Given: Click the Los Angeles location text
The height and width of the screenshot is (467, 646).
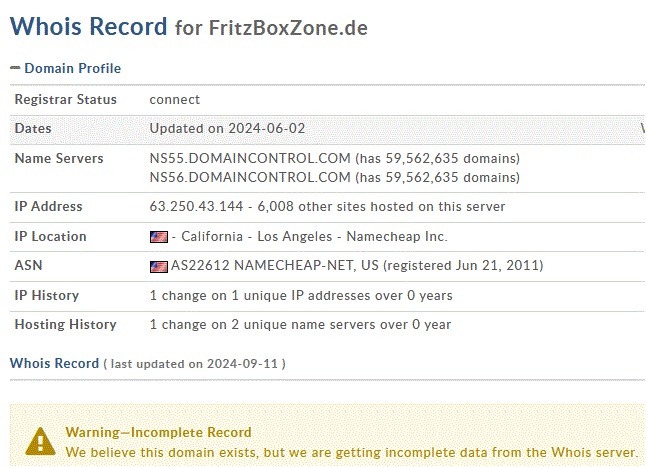Looking at the screenshot, I should (295, 236).
